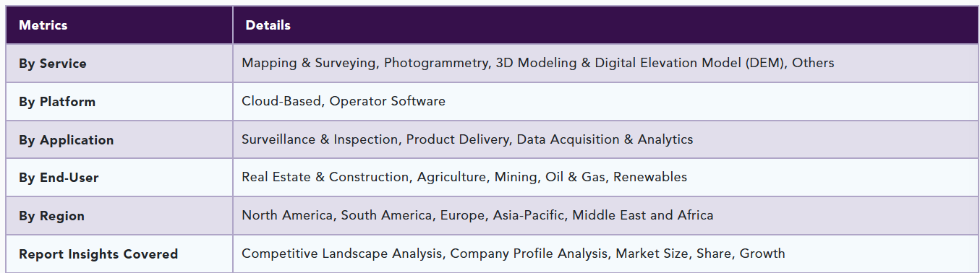The image size is (980, 273).
Task: Click the Metrics column header
Action: pos(43,25)
